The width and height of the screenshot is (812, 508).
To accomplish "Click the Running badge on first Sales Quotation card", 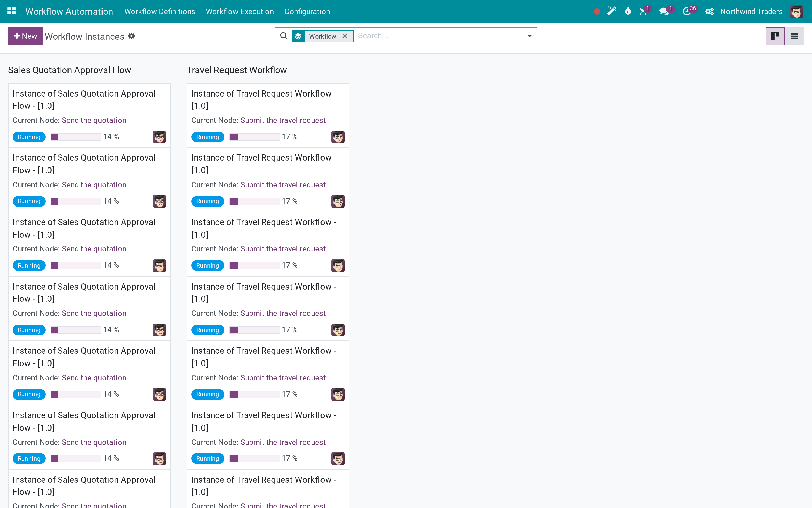I will pos(29,137).
